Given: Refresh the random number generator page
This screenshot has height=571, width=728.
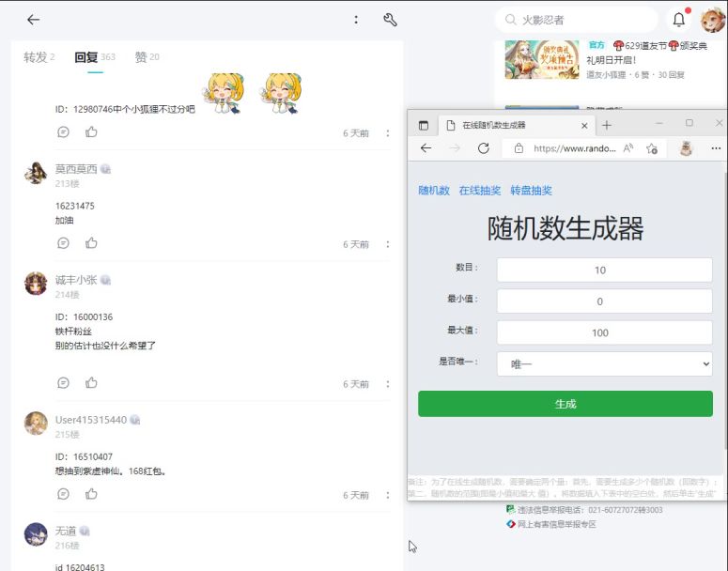Looking at the screenshot, I should click(484, 148).
